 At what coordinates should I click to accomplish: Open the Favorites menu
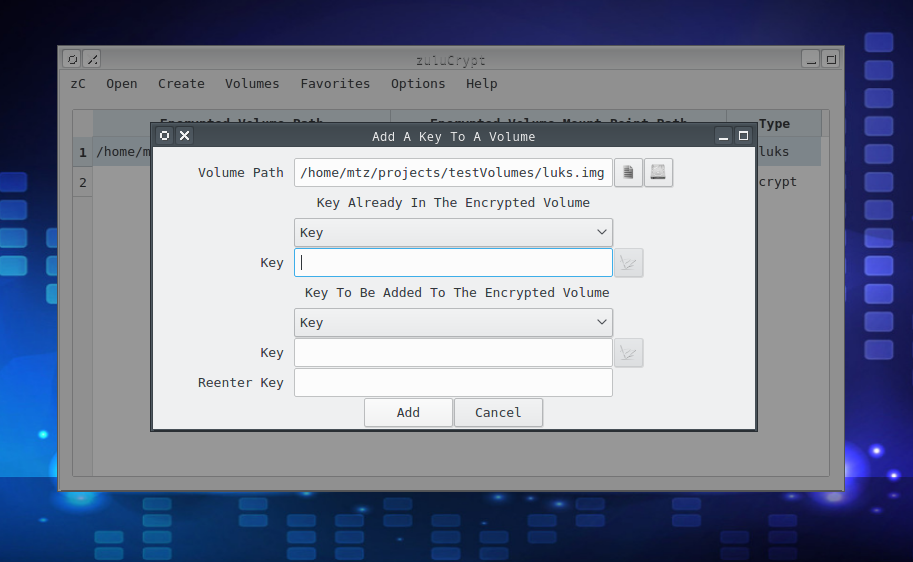pyautogui.click(x=335, y=84)
